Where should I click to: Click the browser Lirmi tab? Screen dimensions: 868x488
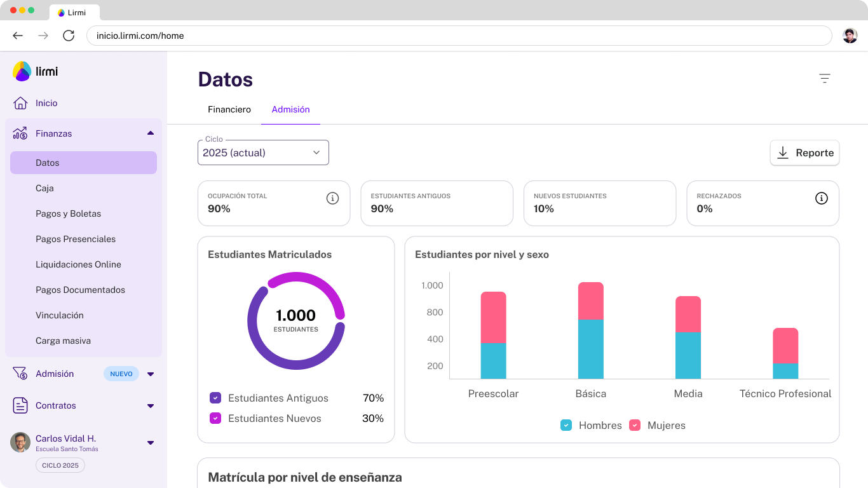pos(74,13)
